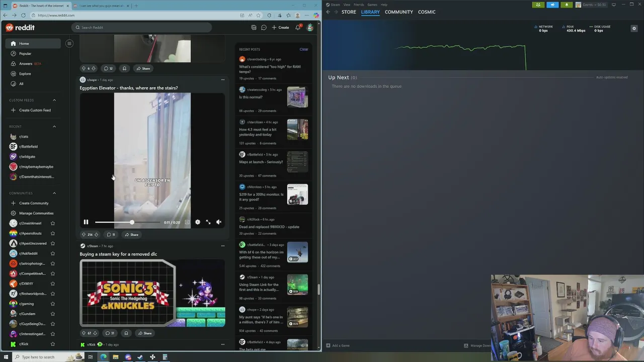Image resolution: width=644 pixels, height=362 pixels.
Task: Collapse Recent section in sidebar
Action: pyautogui.click(x=54, y=126)
